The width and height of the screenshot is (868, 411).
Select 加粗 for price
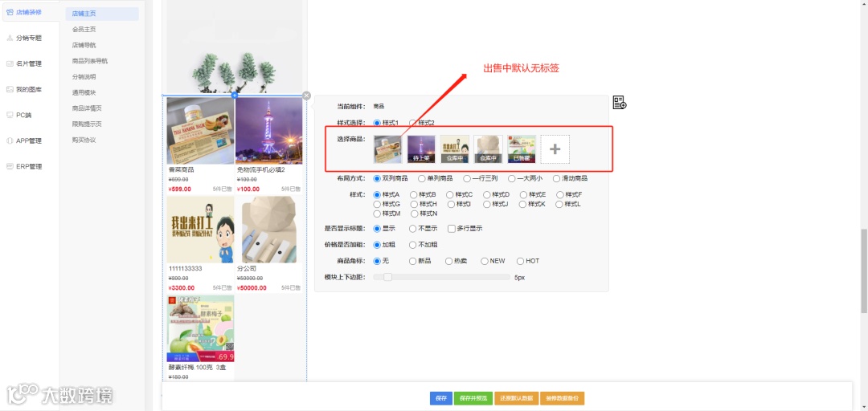pos(378,245)
